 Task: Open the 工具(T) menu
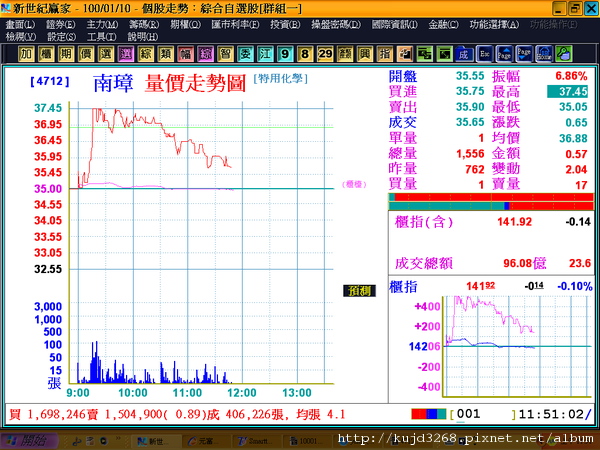(101, 37)
